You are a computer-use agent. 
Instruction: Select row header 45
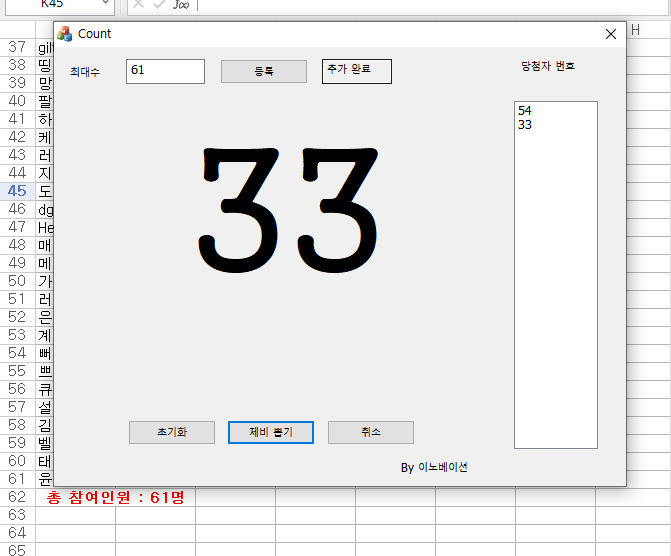17,190
